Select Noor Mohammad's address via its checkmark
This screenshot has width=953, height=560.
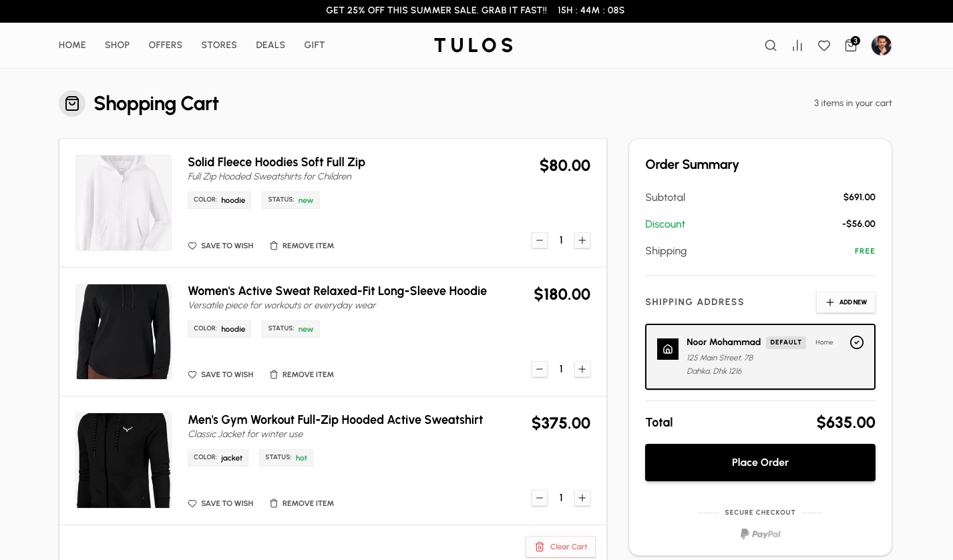coord(856,342)
